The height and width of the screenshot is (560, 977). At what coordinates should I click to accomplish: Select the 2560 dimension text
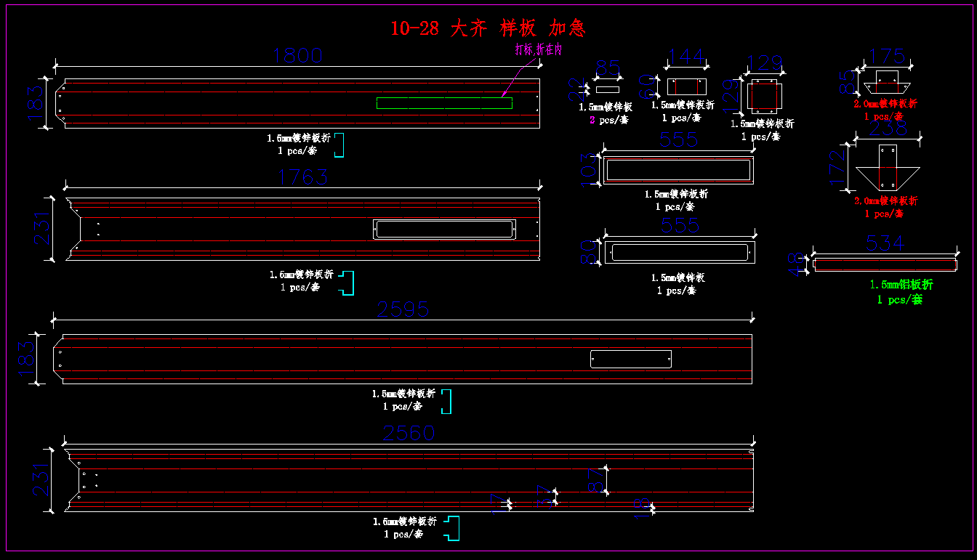409,433
